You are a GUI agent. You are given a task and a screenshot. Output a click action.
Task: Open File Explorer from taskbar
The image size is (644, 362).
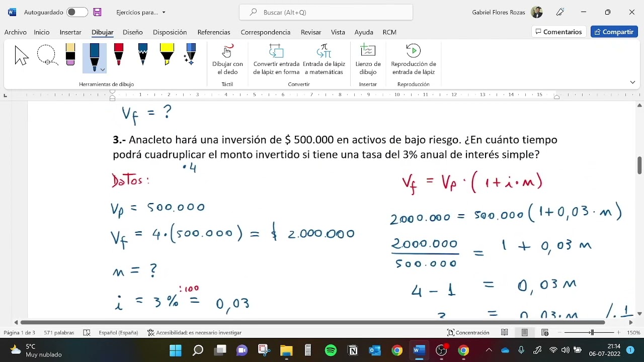pyautogui.click(x=286, y=350)
